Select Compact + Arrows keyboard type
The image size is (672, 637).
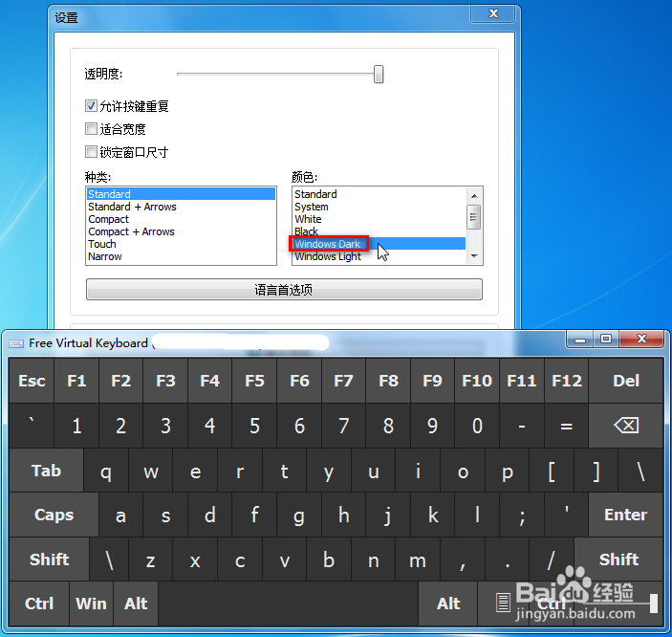tap(181, 231)
